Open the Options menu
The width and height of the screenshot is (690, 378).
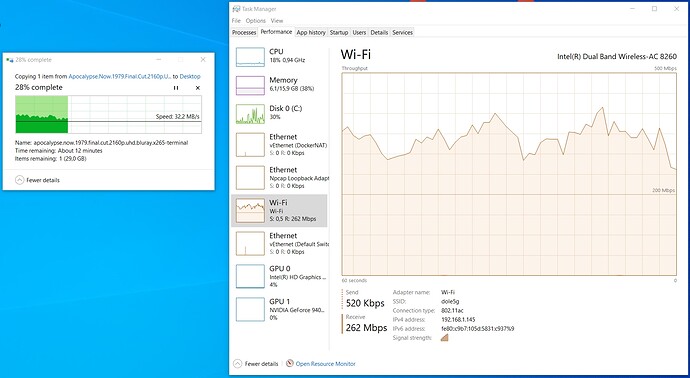point(256,21)
